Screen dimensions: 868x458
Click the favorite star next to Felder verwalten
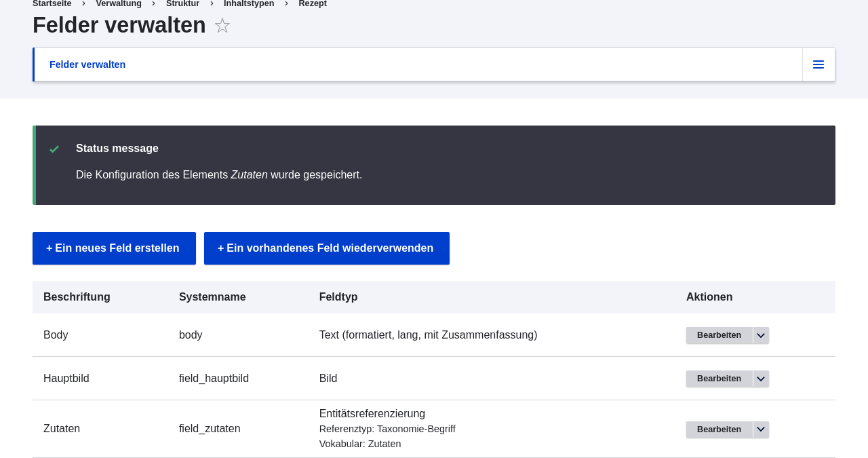click(x=222, y=26)
